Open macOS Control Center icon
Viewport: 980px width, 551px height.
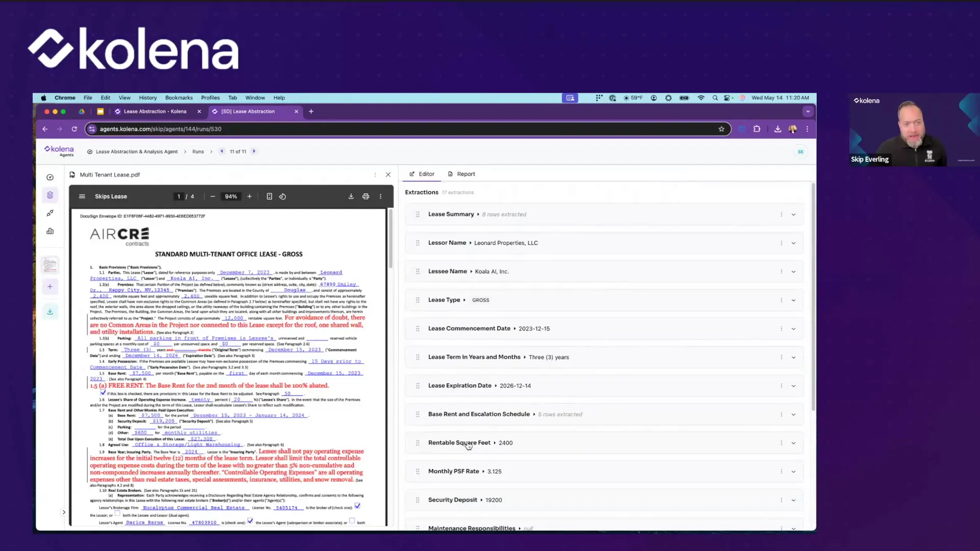tap(727, 98)
